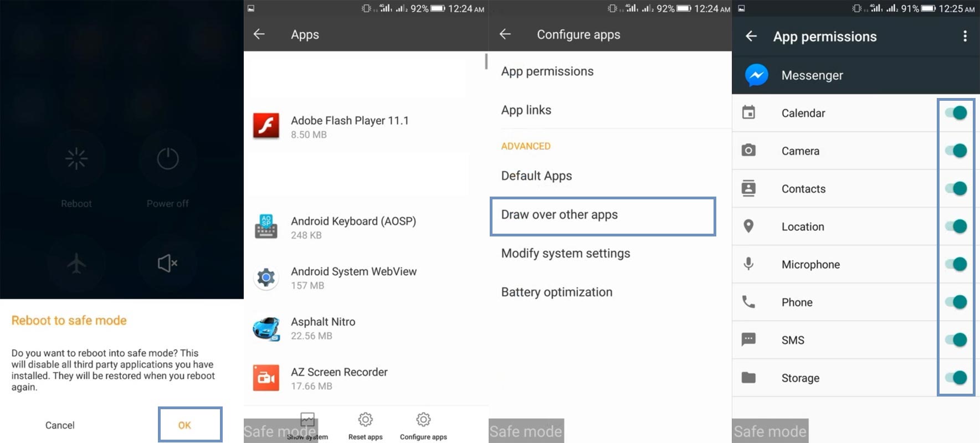The image size is (980, 443).
Task: Cancel the safe mode reboot dialog
Action: tap(60, 425)
